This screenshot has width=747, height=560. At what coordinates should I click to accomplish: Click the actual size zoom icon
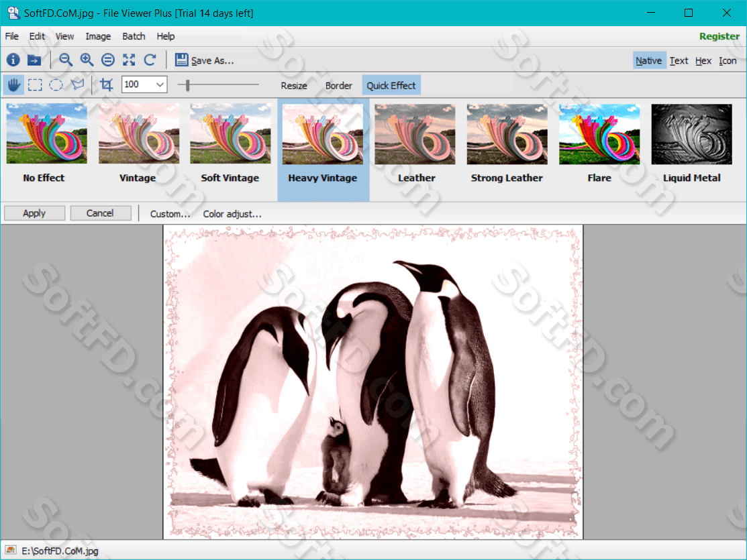point(108,60)
